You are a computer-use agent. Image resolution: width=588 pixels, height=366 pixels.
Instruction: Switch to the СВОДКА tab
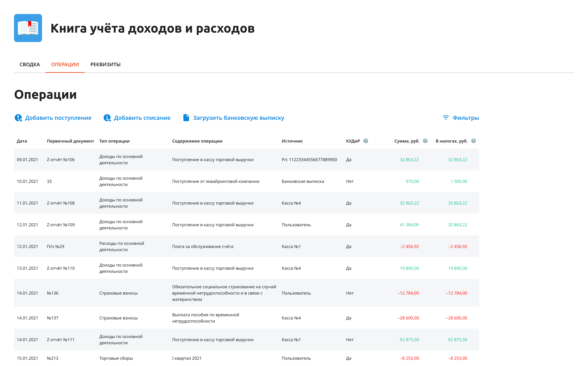point(30,65)
